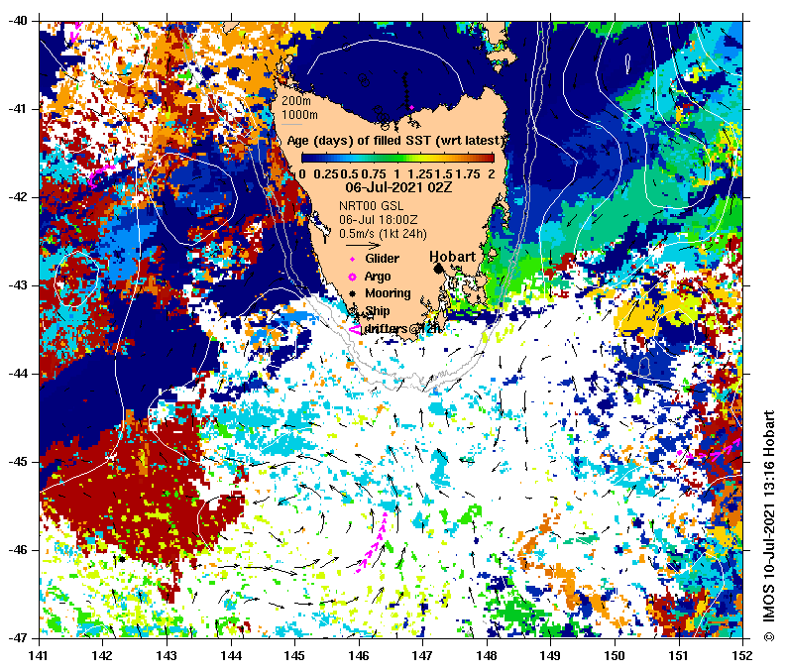Click the 0.5m/s velocity scale arrow
The image size is (785, 672).
point(363,246)
